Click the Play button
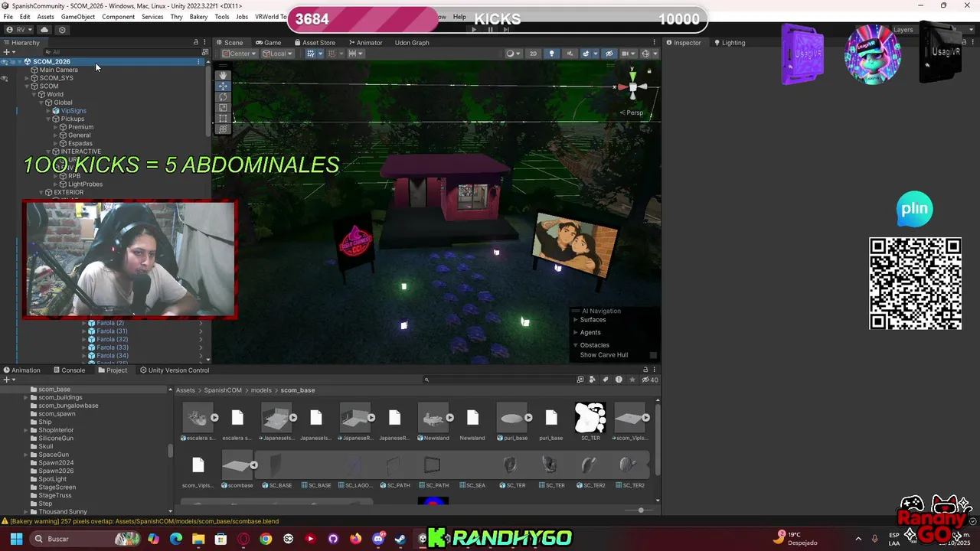 pos(474,30)
